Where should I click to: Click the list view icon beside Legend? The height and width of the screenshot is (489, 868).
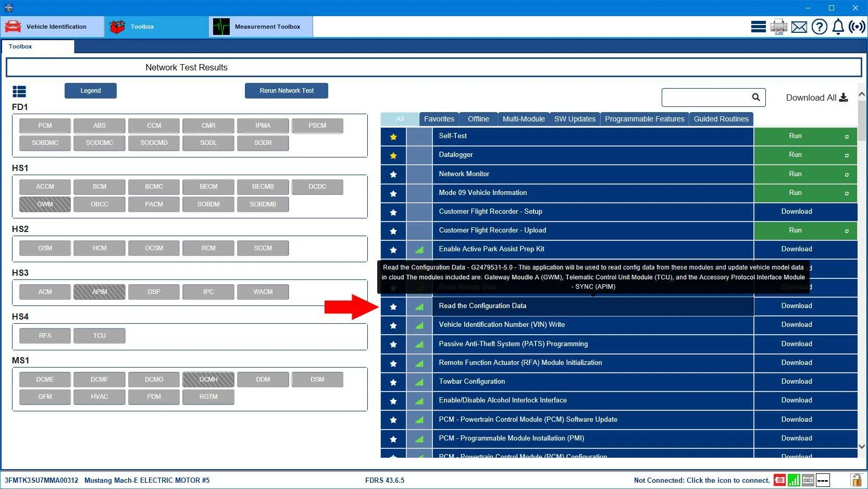click(x=19, y=92)
